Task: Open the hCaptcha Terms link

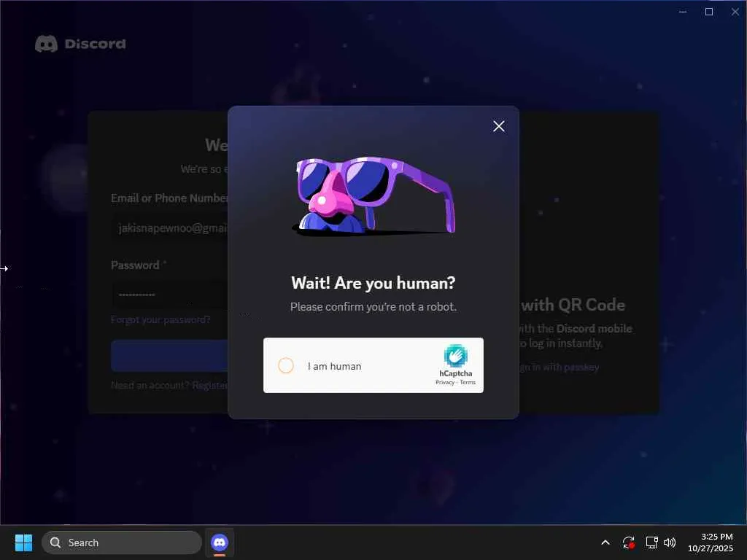Action: point(468,382)
